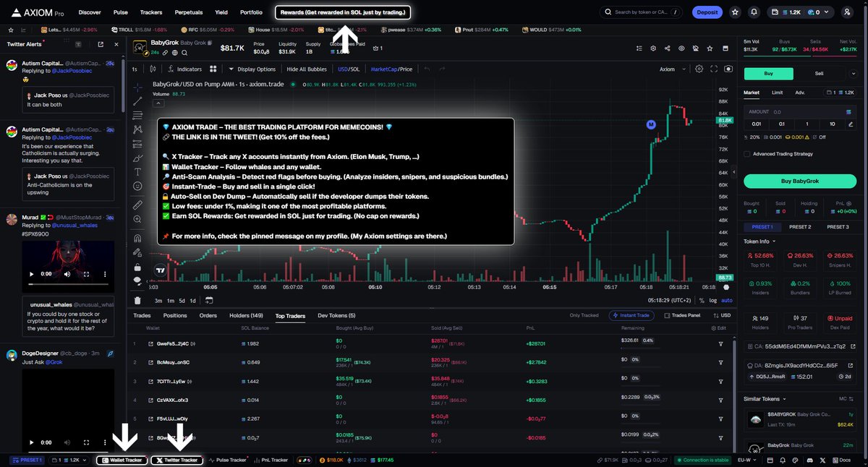This screenshot has height=467, width=868.
Task: Open the emoji sticker tool on chart
Action: [x=137, y=187]
